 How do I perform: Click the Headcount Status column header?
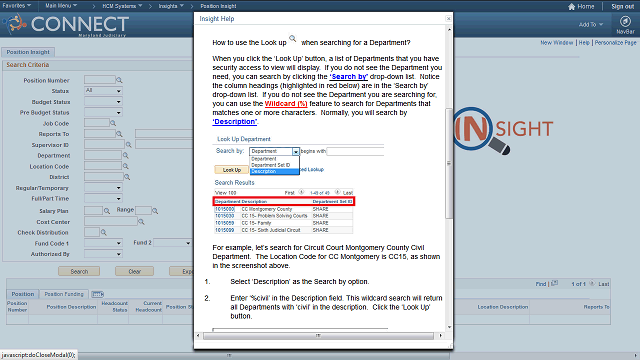[x=114, y=307]
